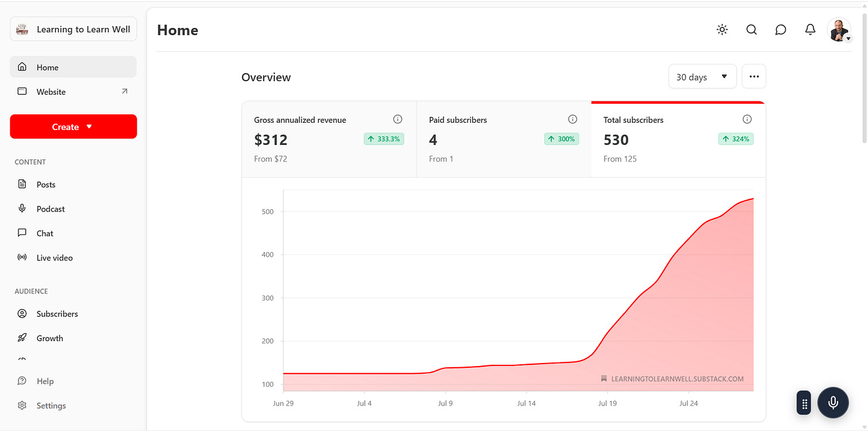Open the chat bubble icon in header
This screenshot has height=431, width=868.
point(780,30)
